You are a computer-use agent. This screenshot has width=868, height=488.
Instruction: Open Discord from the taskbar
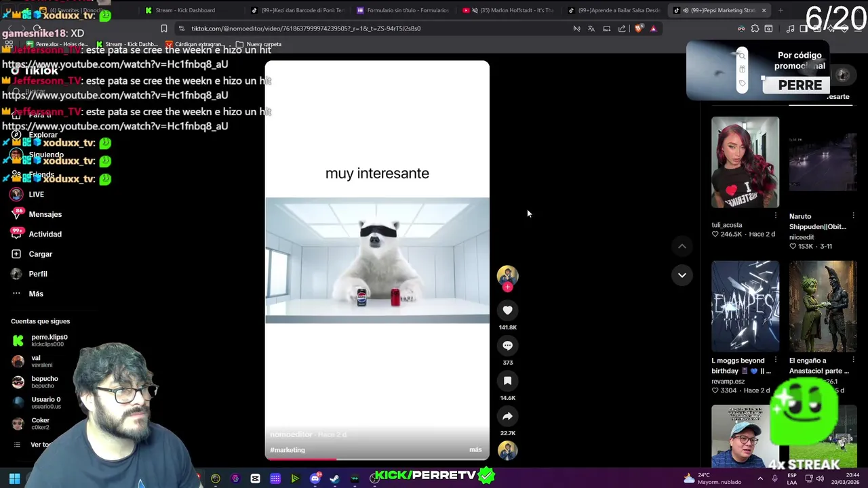[315, 479]
